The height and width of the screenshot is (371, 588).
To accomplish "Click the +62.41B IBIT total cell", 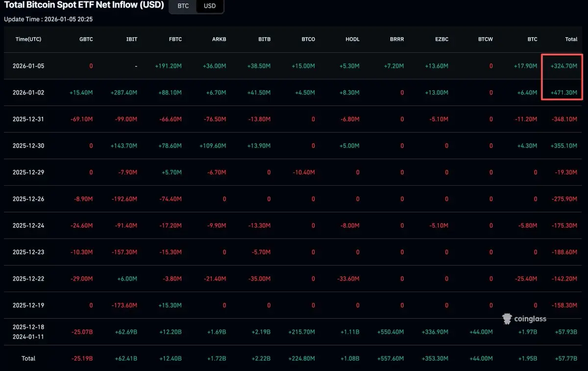I will [x=126, y=358].
